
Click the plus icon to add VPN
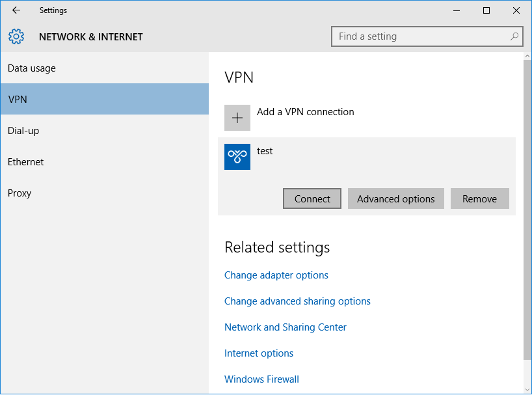[x=237, y=118]
